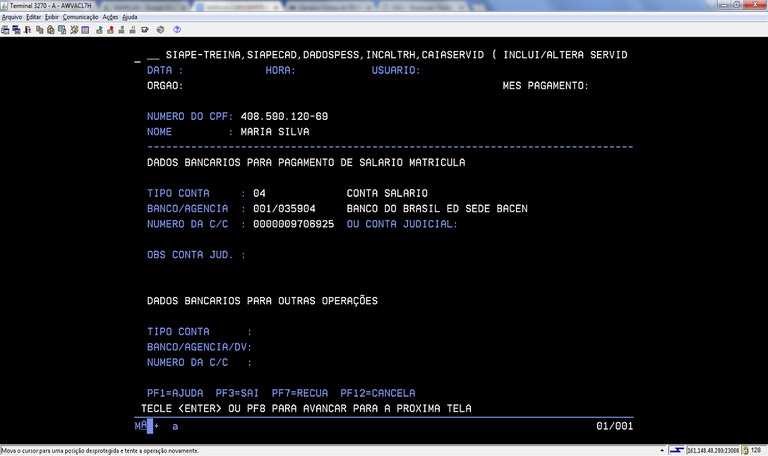Open the Ajuda menu
768x456 pixels.
pyautogui.click(x=130, y=17)
